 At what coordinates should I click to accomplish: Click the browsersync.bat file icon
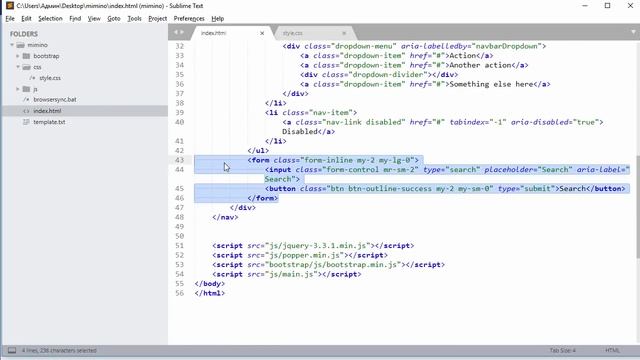(x=26, y=100)
